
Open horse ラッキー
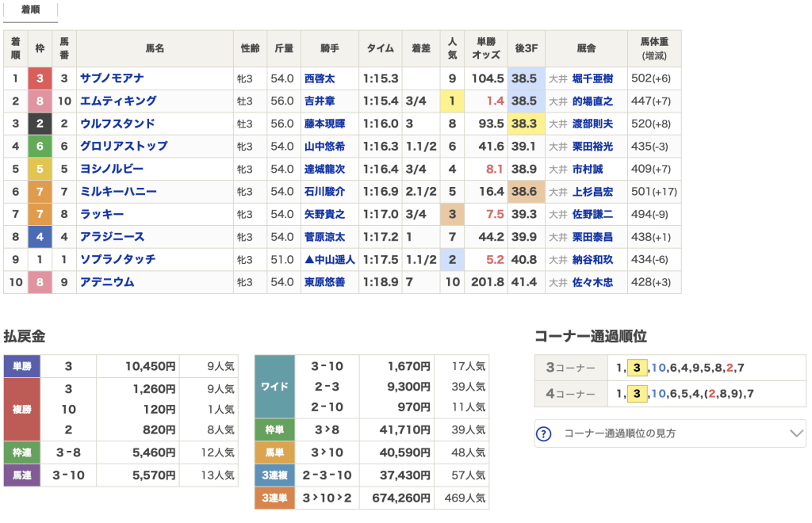click(102, 214)
